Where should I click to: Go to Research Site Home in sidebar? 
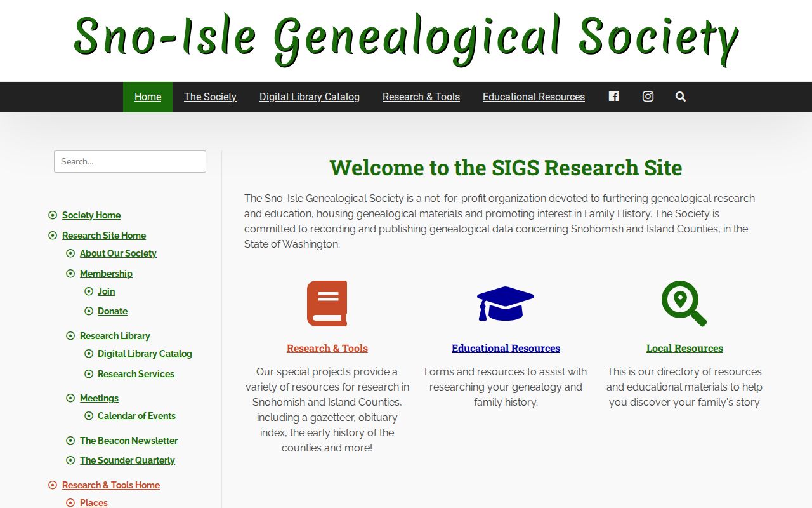pyautogui.click(x=104, y=236)
